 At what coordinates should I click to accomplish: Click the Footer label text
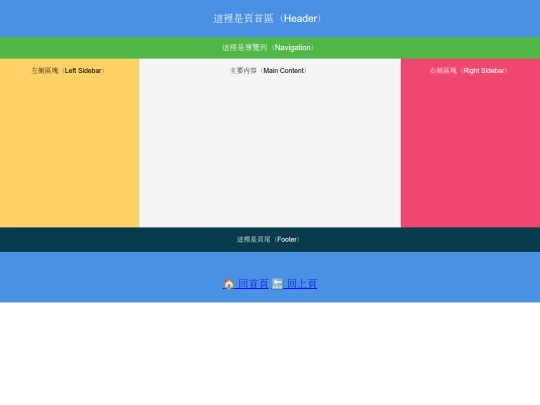click(268, 239)
